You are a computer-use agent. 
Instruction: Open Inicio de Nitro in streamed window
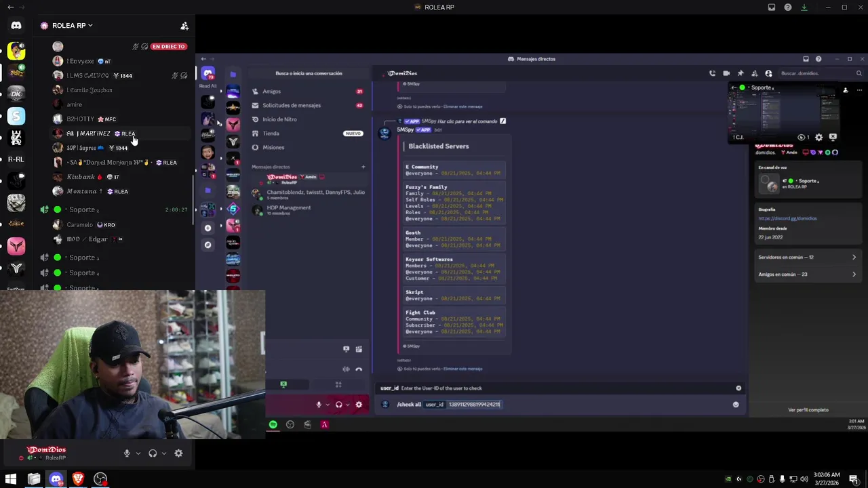click(309, 119)
